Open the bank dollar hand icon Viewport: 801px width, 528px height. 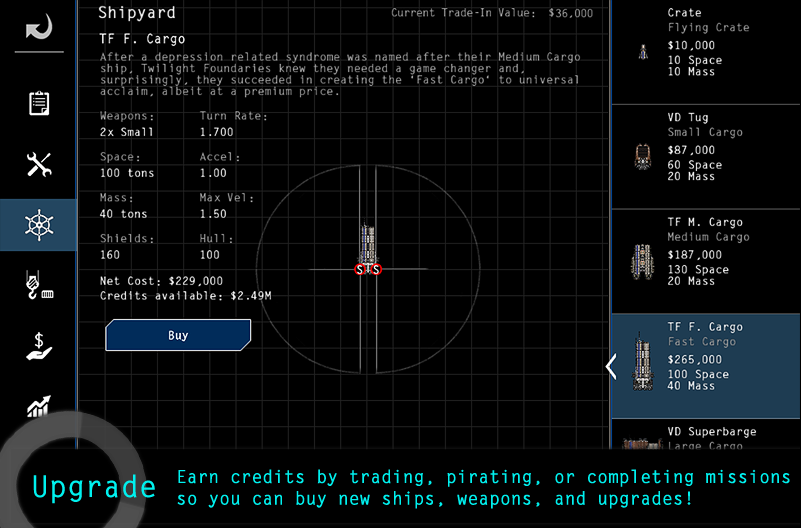(x=39, y=346)
